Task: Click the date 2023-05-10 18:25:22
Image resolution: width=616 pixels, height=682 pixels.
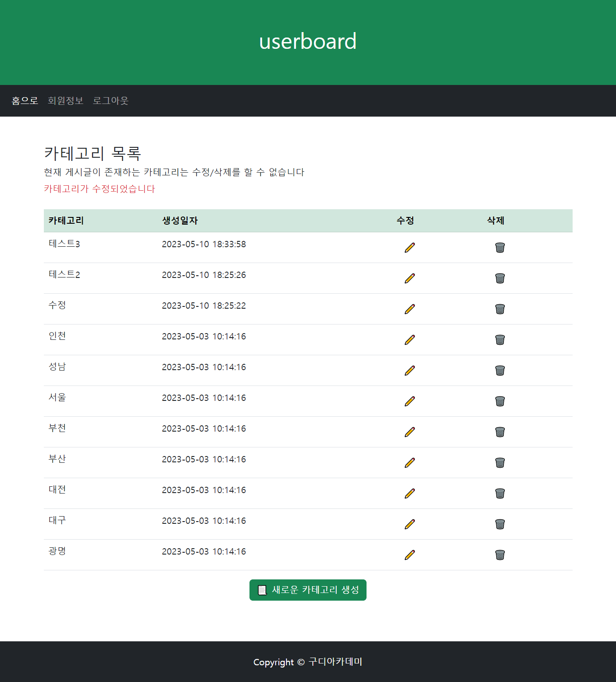Action: [204, 306]
